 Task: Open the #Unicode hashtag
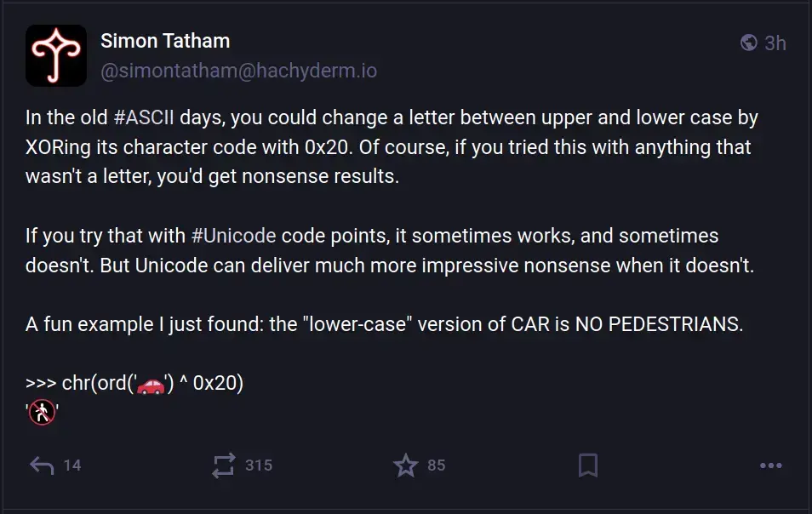pos(233,236)
